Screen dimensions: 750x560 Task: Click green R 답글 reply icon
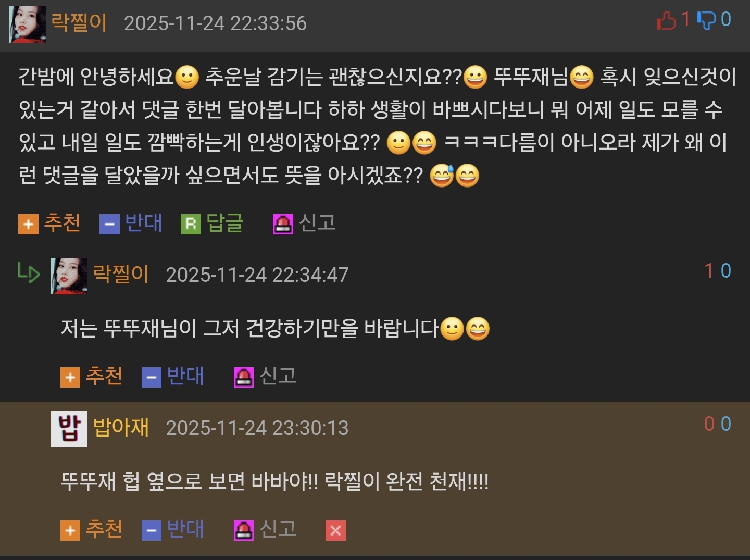(191, 224)
